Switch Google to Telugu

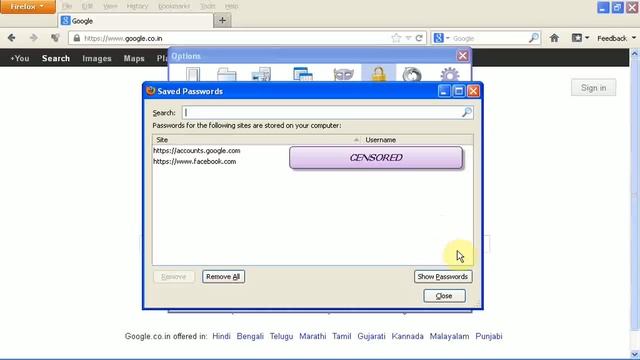click(281, 336)
